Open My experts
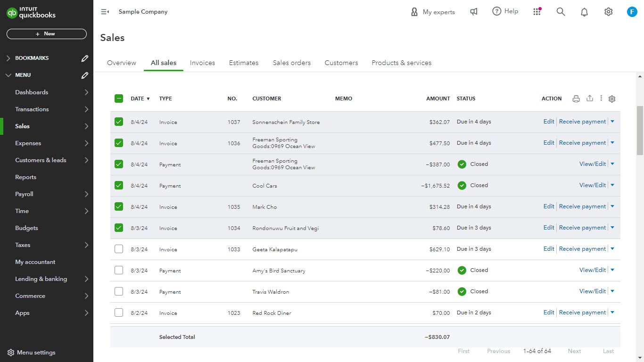The image size is (644, 362). [433, 12]
